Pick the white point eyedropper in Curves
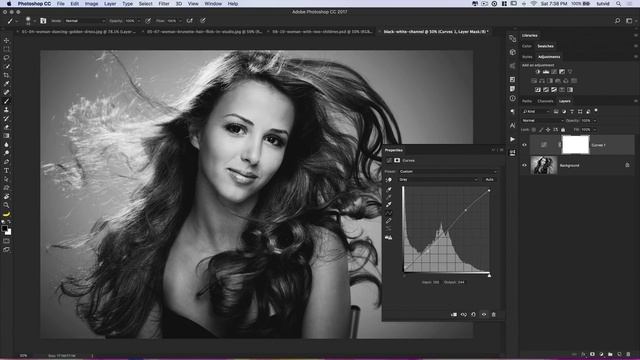The height and width of the screenshot is (360, 640). click(x=389, y=205)
